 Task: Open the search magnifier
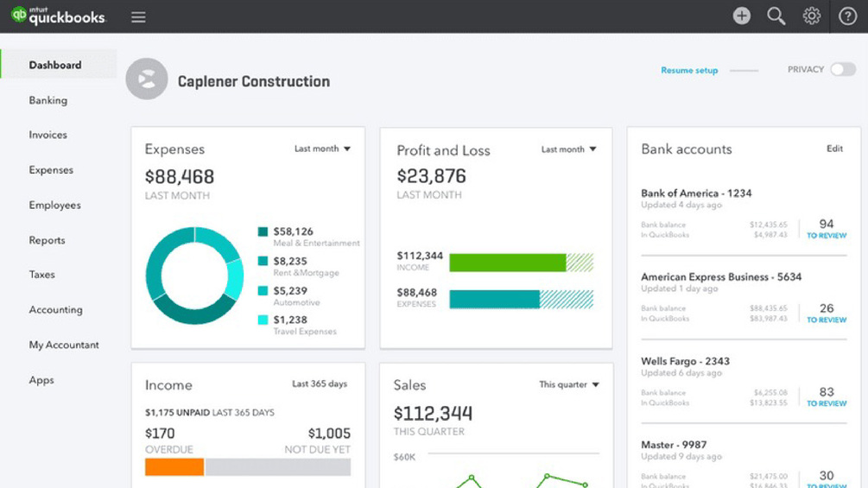[x=776, y=16]
